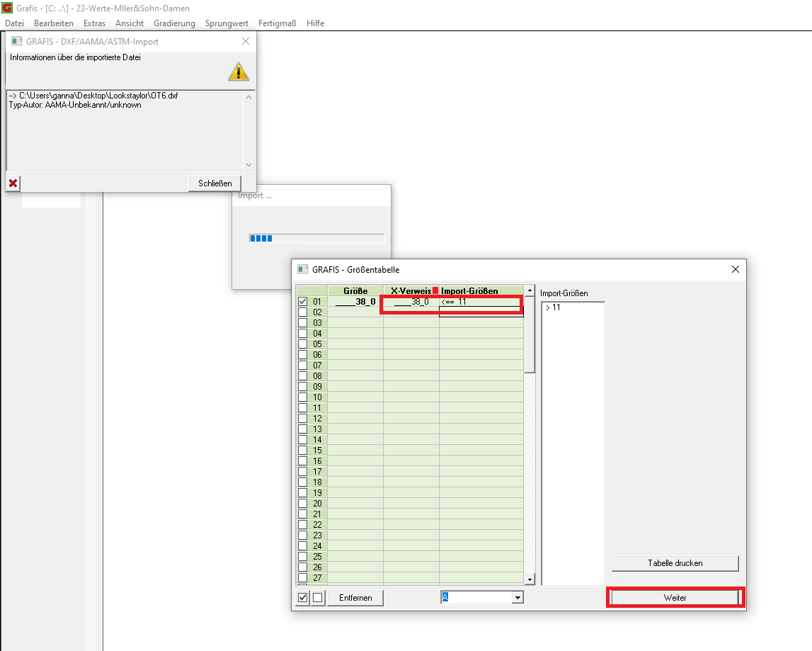Open the Sprungwert menu
812x651 pixels.
point(227,23)
